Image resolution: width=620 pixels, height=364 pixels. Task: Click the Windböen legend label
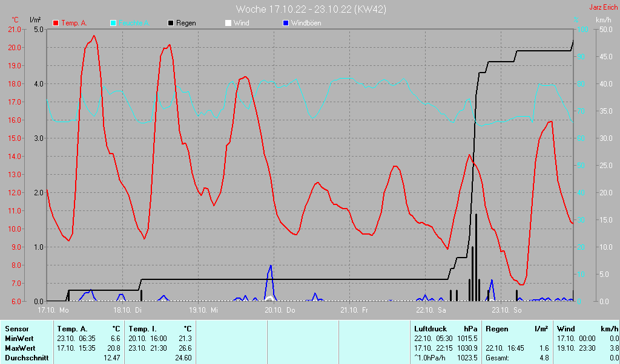(x=306, y=23)
